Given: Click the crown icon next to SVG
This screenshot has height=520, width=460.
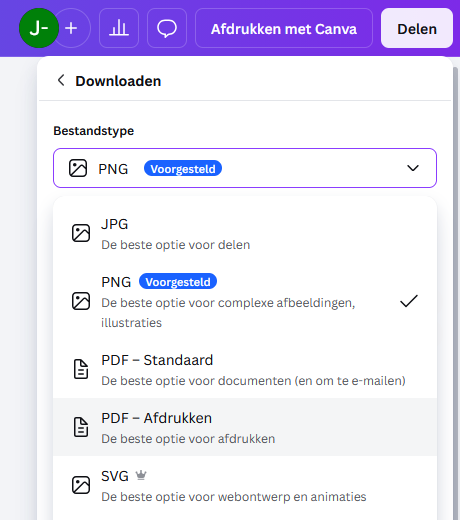Looking at the screenshot, I should (x=141, y=475).
